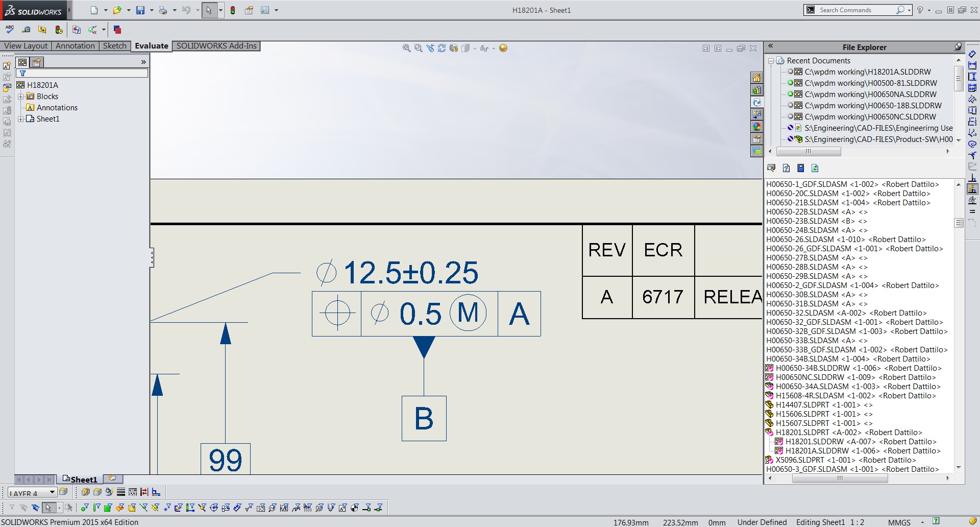The width and height of the screenshot is (980, 527).
Task: Click the Zoom to Fit magnifier icon
Action: 406,48
